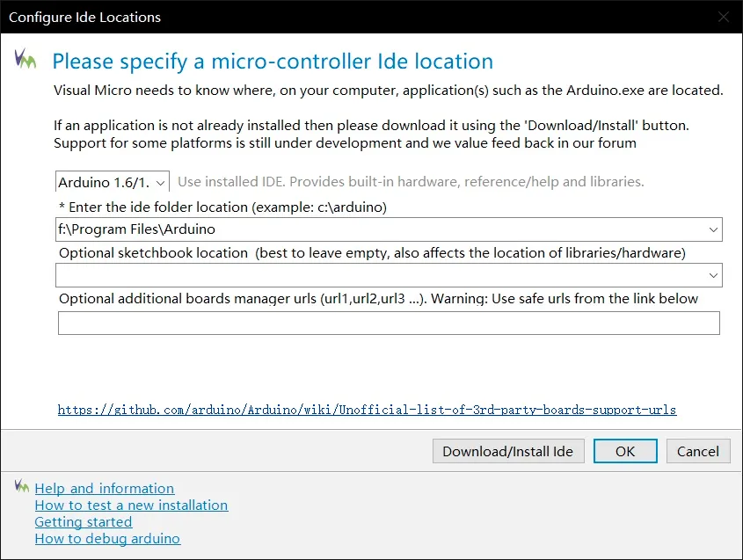This screenshot has width=743, height=560.
Task: Click the 'Use installed IDE' description text
Action: [x=411, y=182]
